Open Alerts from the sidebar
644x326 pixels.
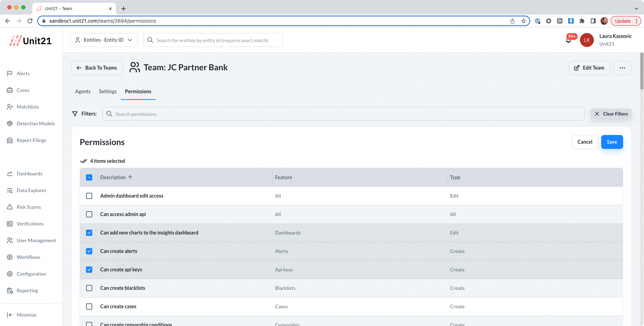(x=23, y=73)
